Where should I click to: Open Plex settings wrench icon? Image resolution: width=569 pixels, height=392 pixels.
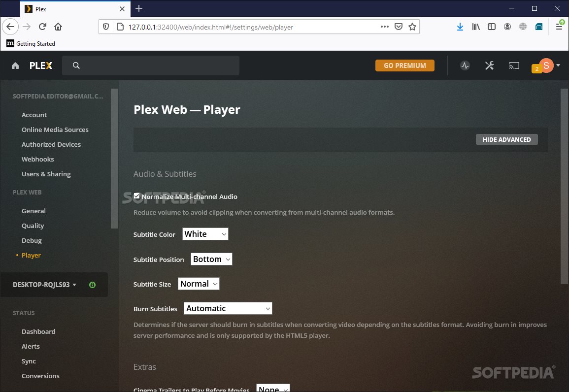[489, 65]
